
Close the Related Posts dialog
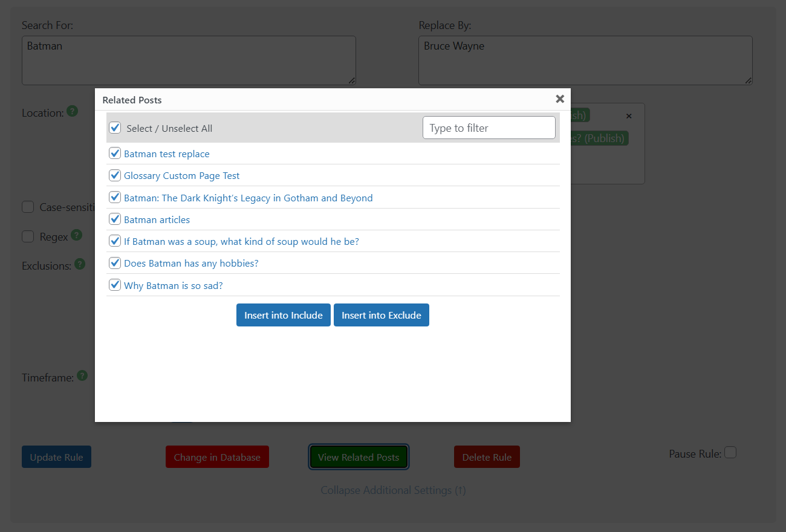[560, 99]
